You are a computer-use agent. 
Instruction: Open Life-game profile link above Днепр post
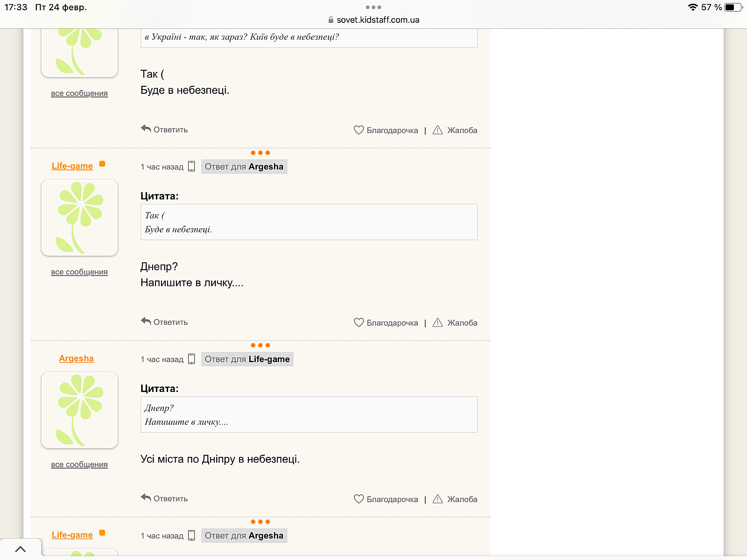tap(72, 166)
